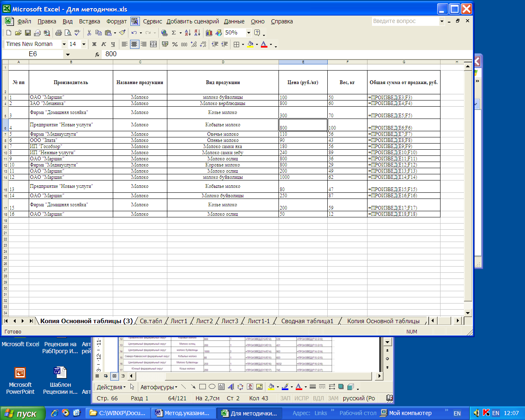525x420 pixels.
Task: Sort descending with the Я-A icon
Action: click(x=197, y=33)
